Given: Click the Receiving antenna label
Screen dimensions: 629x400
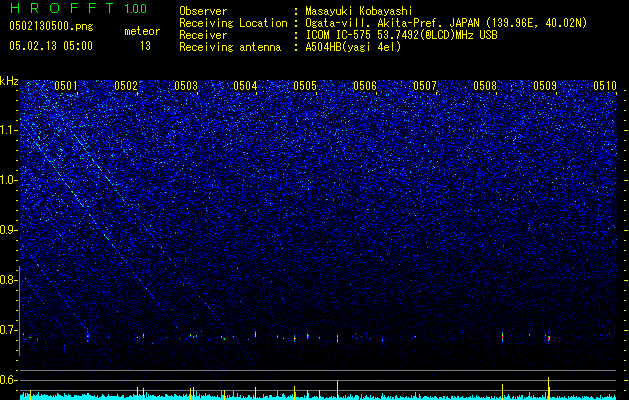Looking at the screenshot, I should click(x=230, y=47).
